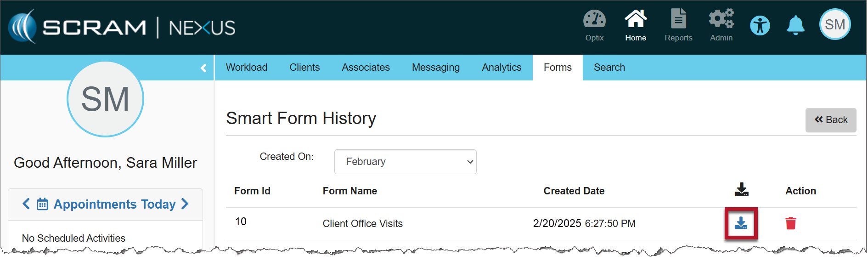Check notifications bell icon
Screen dimensions: 868x261
tap(795, 26)
